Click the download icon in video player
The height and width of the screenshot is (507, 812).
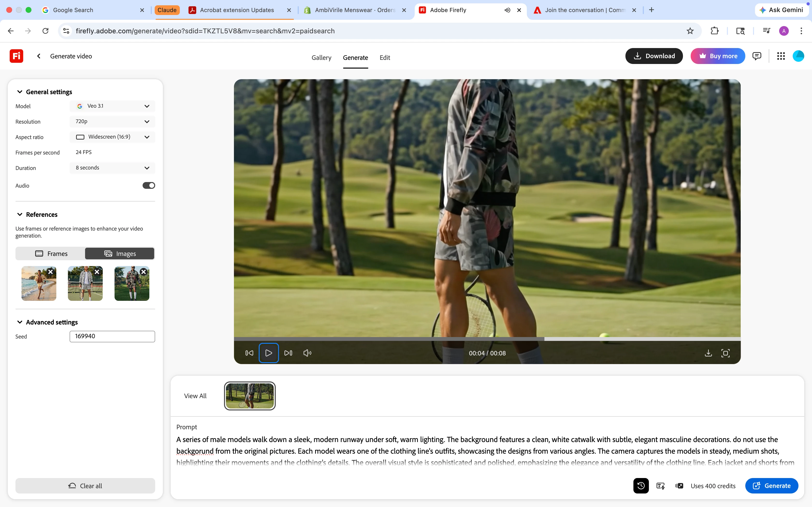click(708, 353)
